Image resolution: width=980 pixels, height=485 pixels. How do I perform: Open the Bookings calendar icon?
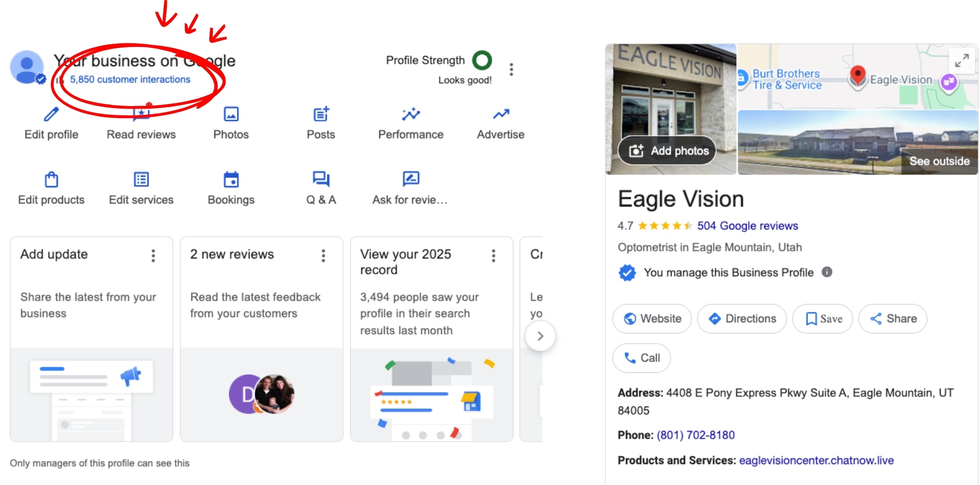(x=231, y=180)
